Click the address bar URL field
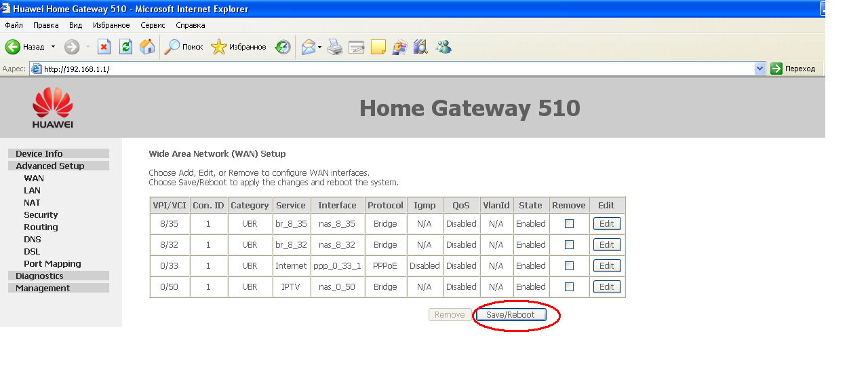868x374 pixels. pos(398,69)
